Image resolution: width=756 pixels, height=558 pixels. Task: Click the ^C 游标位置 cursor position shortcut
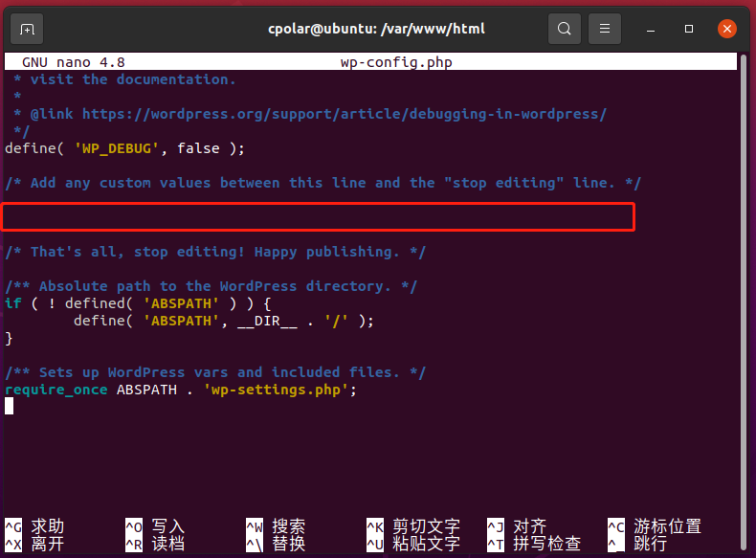pyautogui.click(x=655, y=526)
